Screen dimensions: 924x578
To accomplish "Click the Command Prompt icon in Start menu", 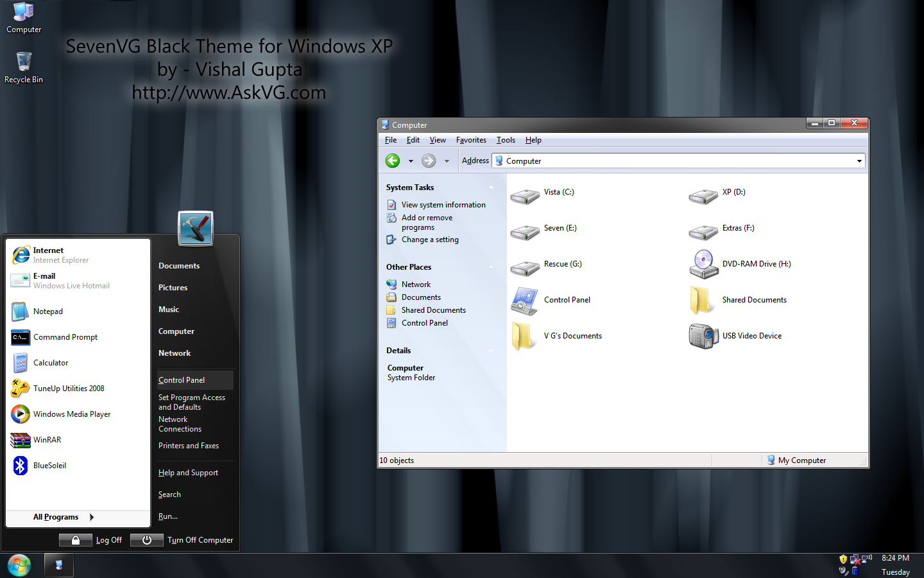I will click(21, 337).
